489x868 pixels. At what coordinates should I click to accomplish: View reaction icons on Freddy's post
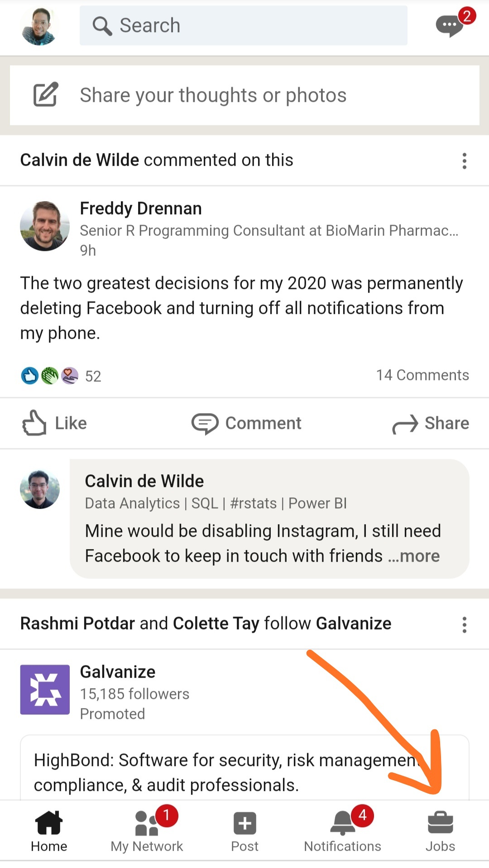click(x=50, y=376)
